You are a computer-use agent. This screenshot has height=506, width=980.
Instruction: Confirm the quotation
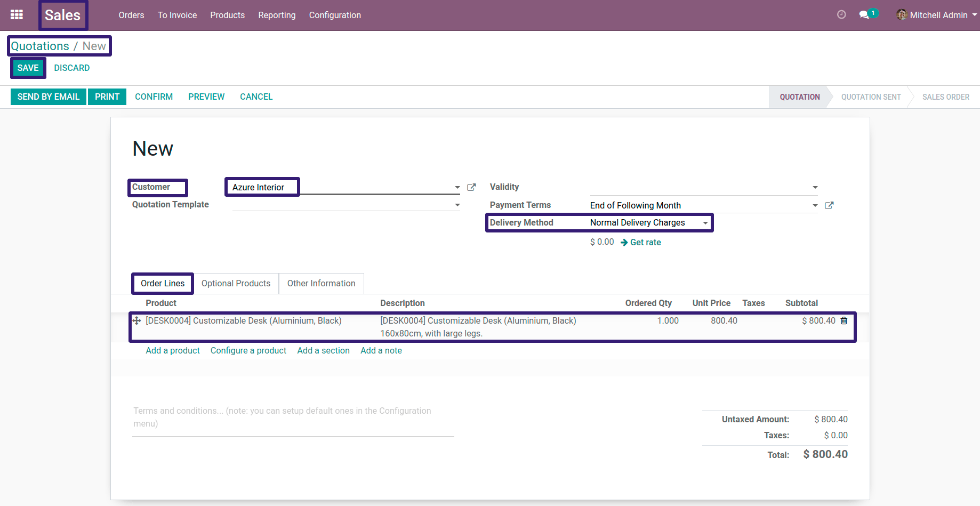154,97
